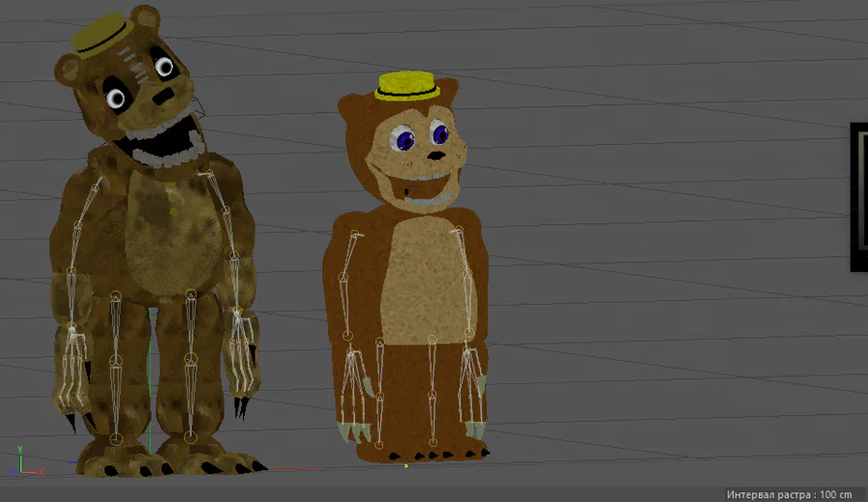
Task: Select the brown bear's yellow hat
Action: 407,86
